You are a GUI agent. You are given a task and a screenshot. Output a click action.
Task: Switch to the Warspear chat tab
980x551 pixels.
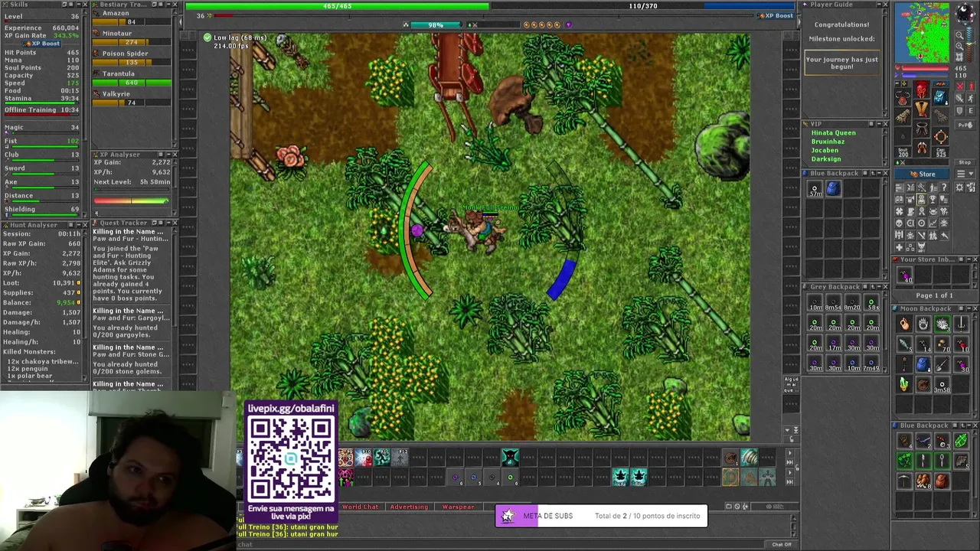tap(458, 507)
